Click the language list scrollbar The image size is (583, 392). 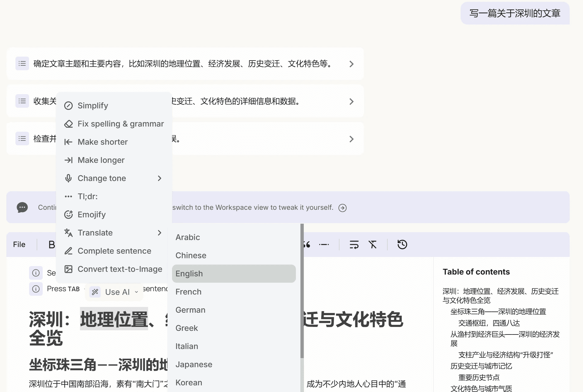click(302, 291)
